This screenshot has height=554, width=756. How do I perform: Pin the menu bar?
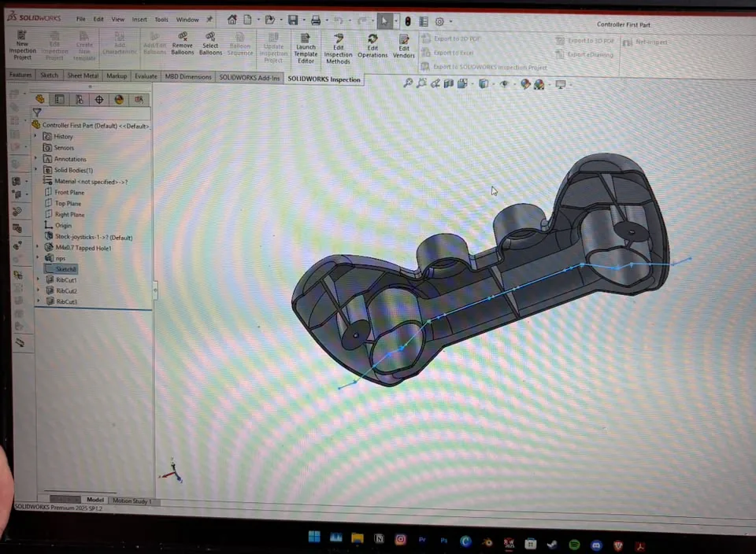[x=209, y=19]
